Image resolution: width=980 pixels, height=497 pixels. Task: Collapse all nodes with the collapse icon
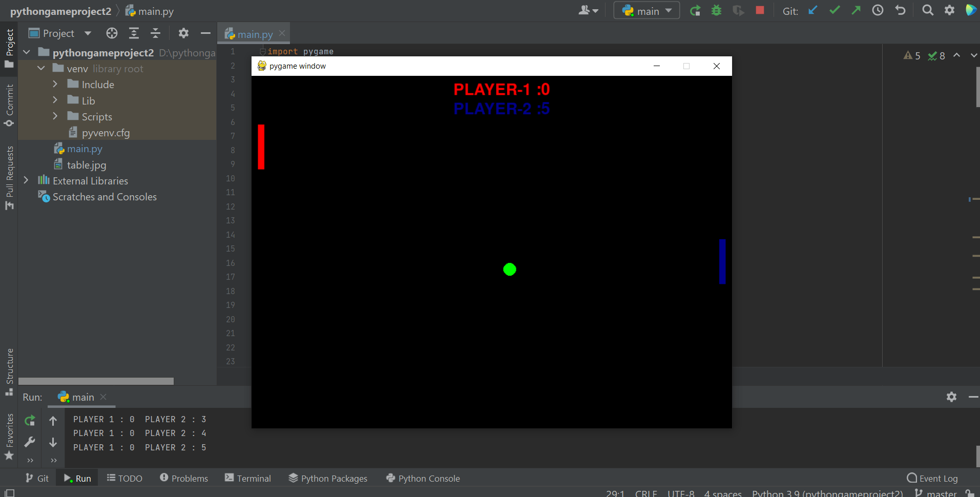click(x=155, y=33)
